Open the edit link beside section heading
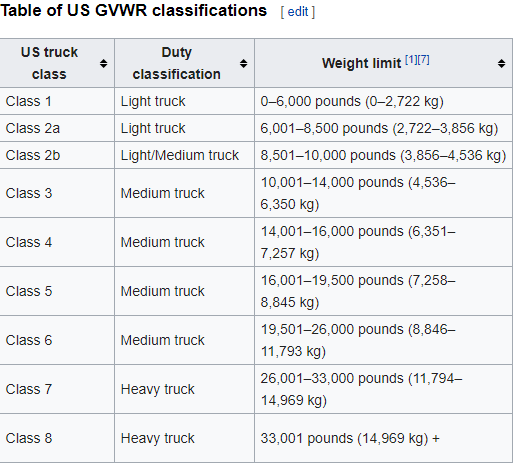Screen dimensions: 513x472 tap(298, 12)
